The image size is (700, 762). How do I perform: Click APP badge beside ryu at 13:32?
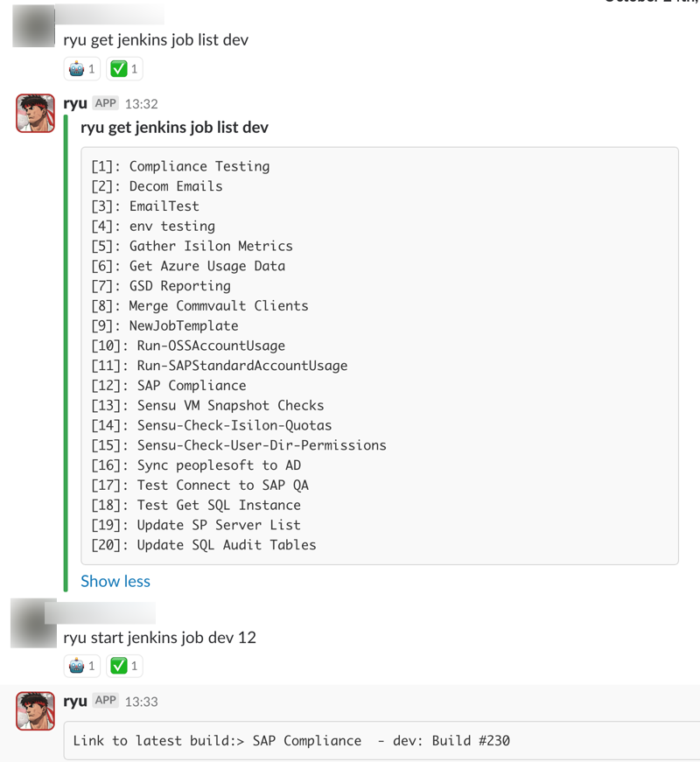pyautogui.click(x=106, y=103)
